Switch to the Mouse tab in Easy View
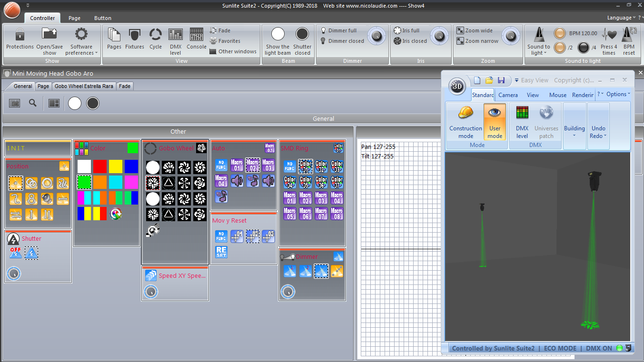Screen dimensions: 644x362 point(558,95)
